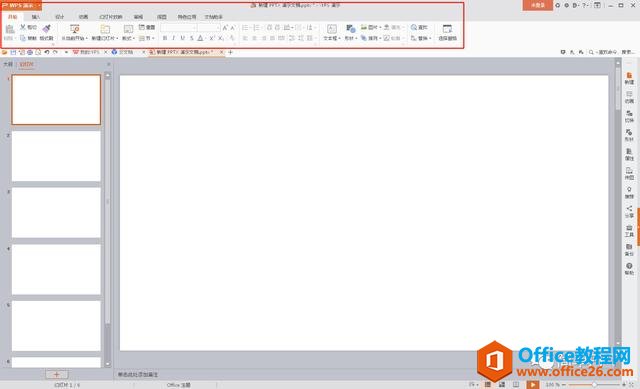Open the WPS application menu dropdown
The height and width of the screenshot is (389, 640).
(20, 5)
